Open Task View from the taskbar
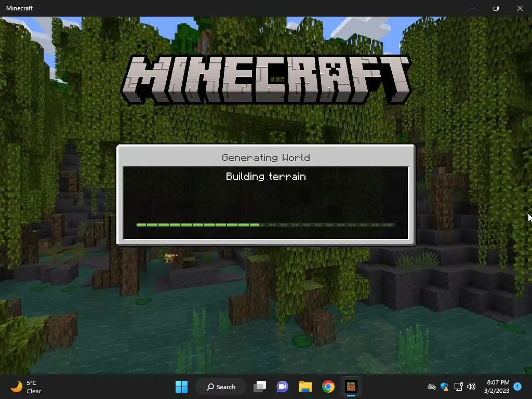 tap(260, 387)
